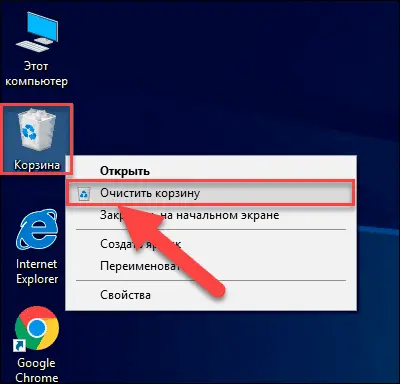Screen dimensions: 400x384
Task: Choose Переименовать in the context menu
Action: pos(211,266)
